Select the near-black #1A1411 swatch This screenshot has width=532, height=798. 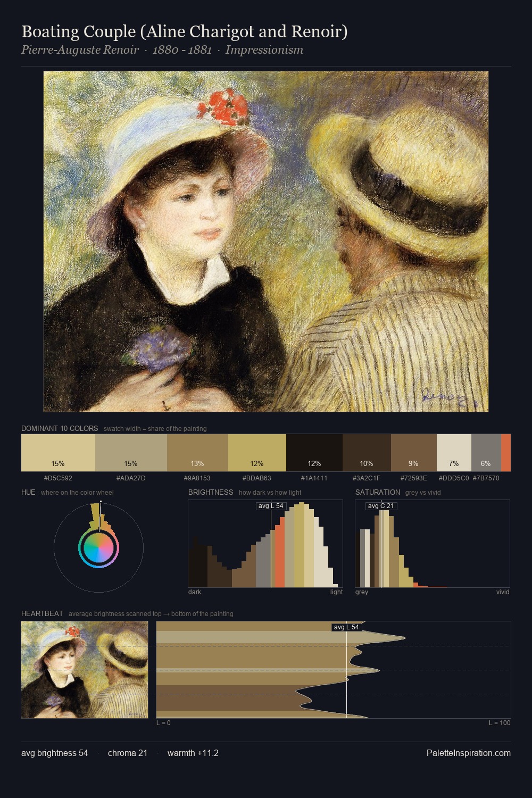(314, 453)
